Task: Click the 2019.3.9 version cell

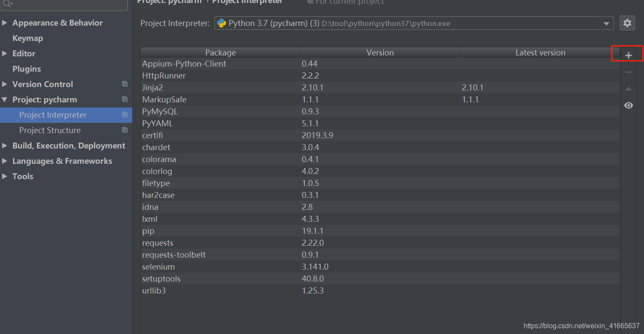Action: click(x=318, y=135)
